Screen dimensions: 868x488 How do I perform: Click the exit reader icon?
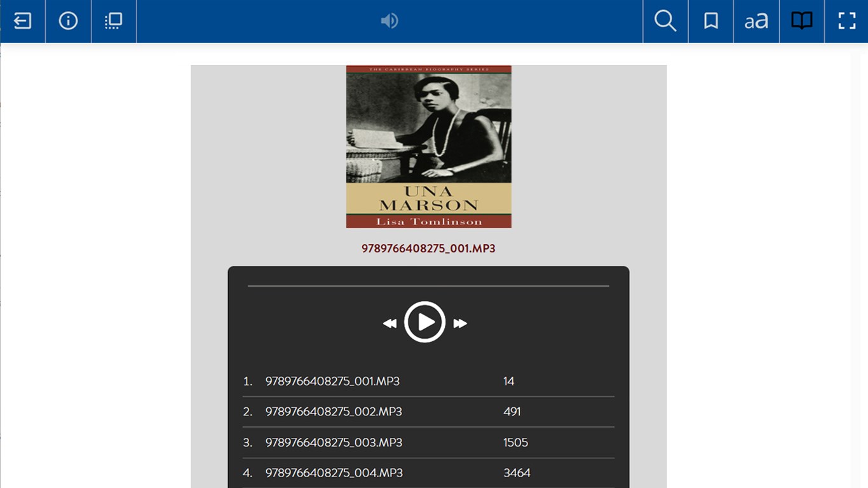point(22,21)
